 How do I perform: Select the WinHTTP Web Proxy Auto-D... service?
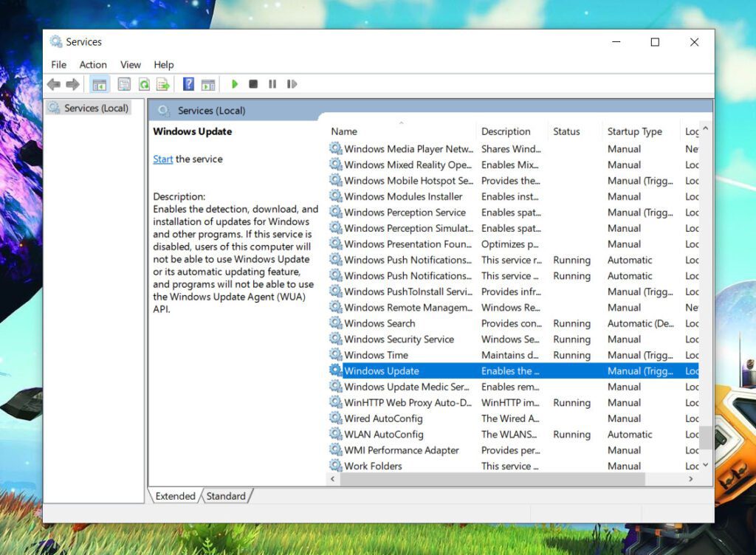point(408,402)
